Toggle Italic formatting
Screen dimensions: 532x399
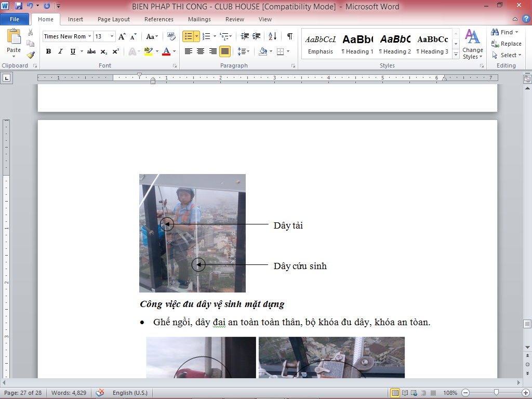[x=60, y=51]
